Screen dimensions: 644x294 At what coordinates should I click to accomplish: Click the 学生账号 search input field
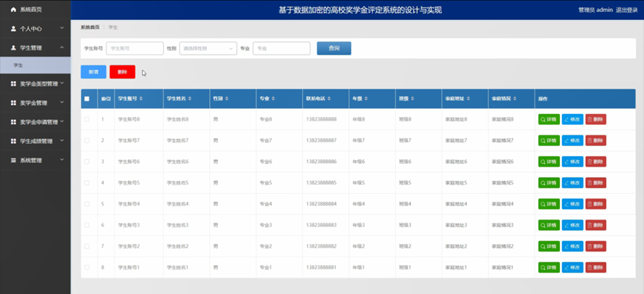click(x=135, y=48)
